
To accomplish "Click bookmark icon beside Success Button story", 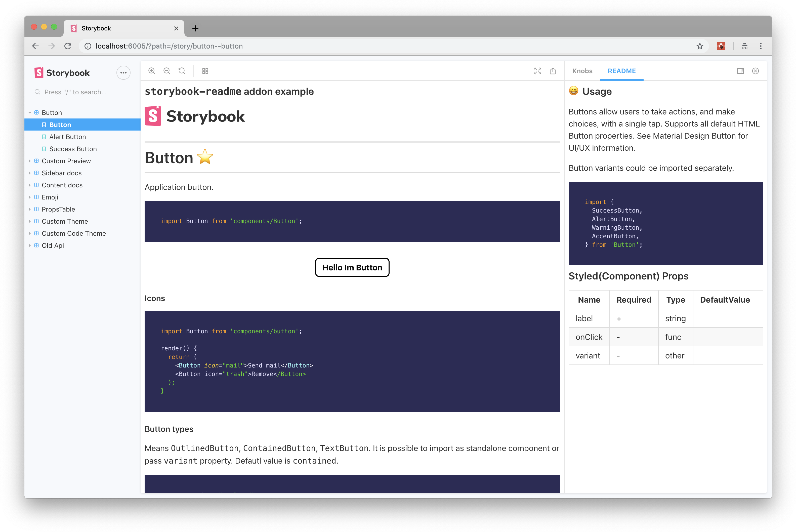I will [x=44, y=149].
